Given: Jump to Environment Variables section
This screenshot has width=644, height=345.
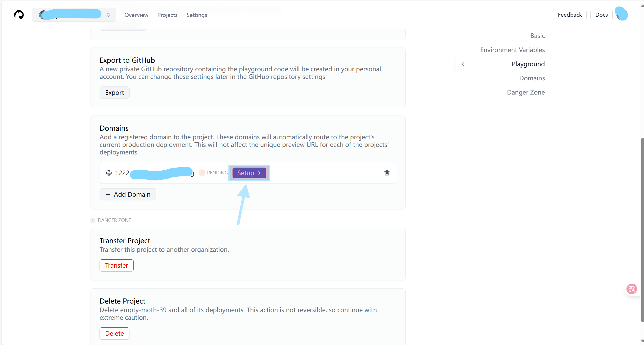Looking at the screenshot, I should 512,50.
